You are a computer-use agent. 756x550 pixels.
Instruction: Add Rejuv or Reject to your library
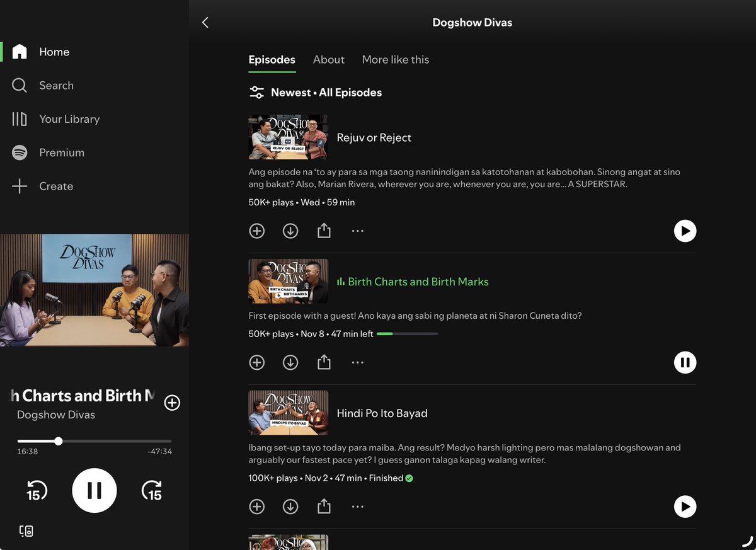(256, 231)
